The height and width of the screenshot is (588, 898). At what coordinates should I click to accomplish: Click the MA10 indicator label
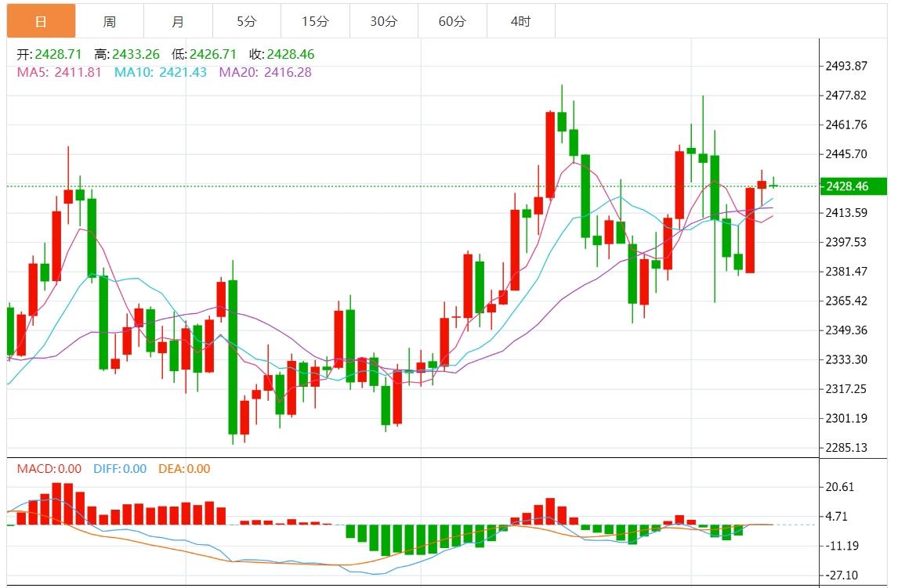pyautogui.click(x=161, y=72)
